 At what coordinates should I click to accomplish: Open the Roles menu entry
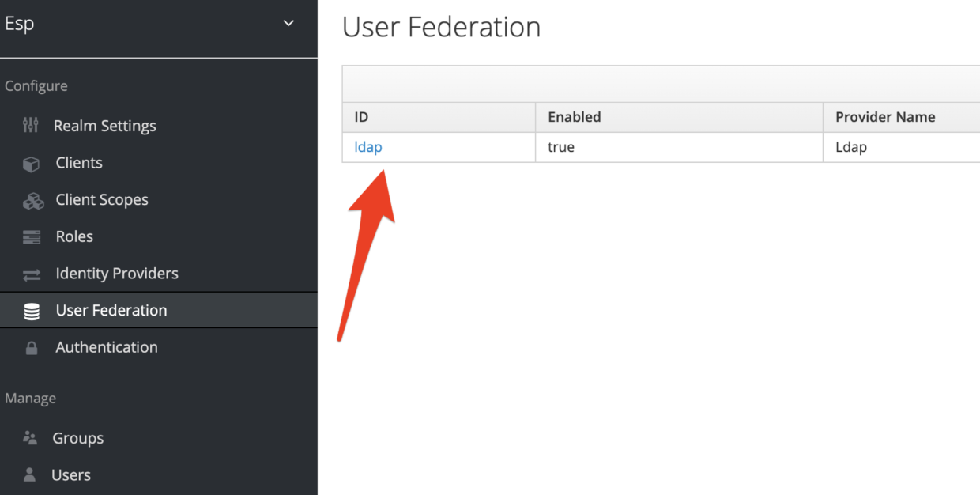[x=74, y=236]
